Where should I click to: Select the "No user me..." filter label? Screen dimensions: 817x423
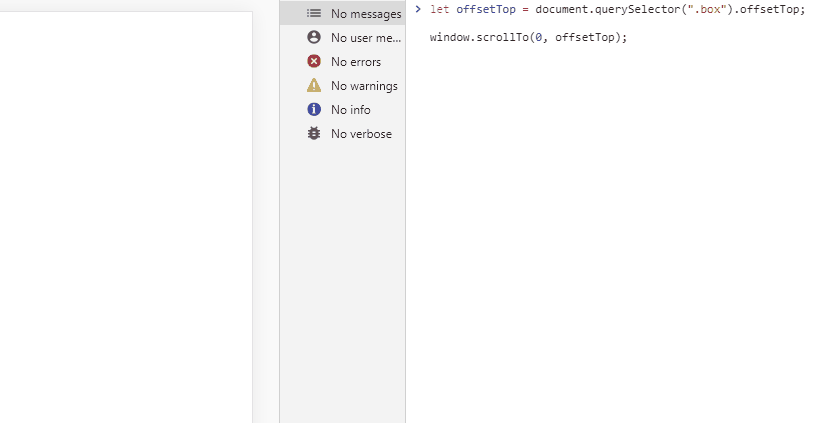(365, 37)
